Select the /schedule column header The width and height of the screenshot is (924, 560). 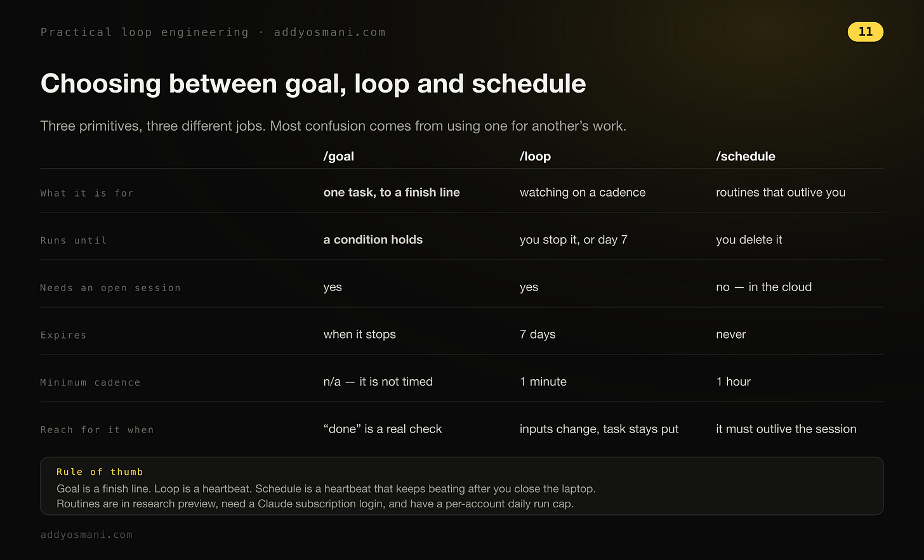point(746,157)
